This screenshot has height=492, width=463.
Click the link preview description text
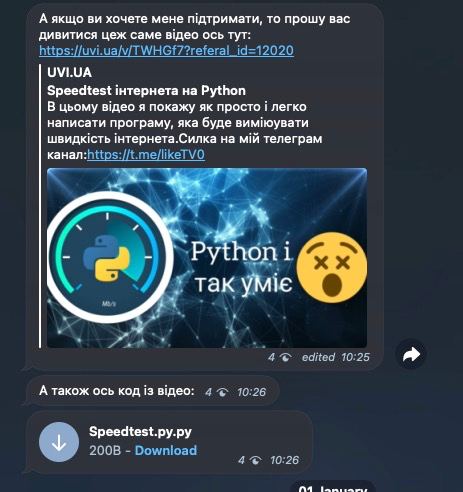pyautogui.click(x=185, y=131)
